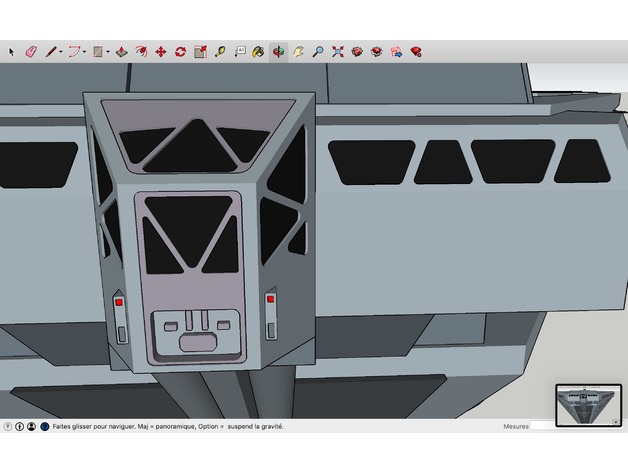Click the Mesures measurements input box
This screenshot has width=628, height=472.
click(x=543, y=426)
